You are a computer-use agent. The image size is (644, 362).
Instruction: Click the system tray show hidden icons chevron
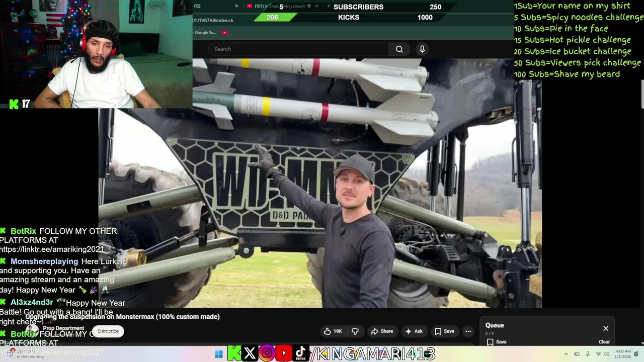coord(566,354)
